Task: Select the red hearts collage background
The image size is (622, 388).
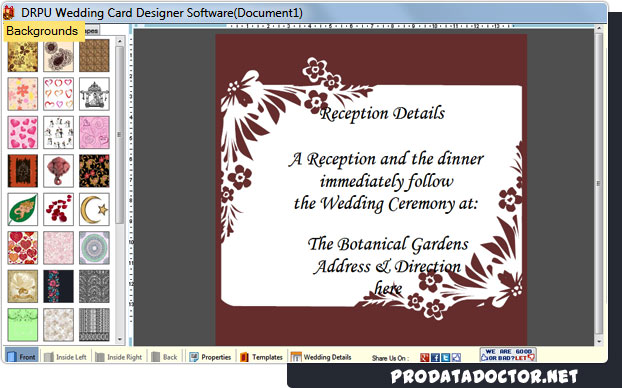Action: coord(23,248)
